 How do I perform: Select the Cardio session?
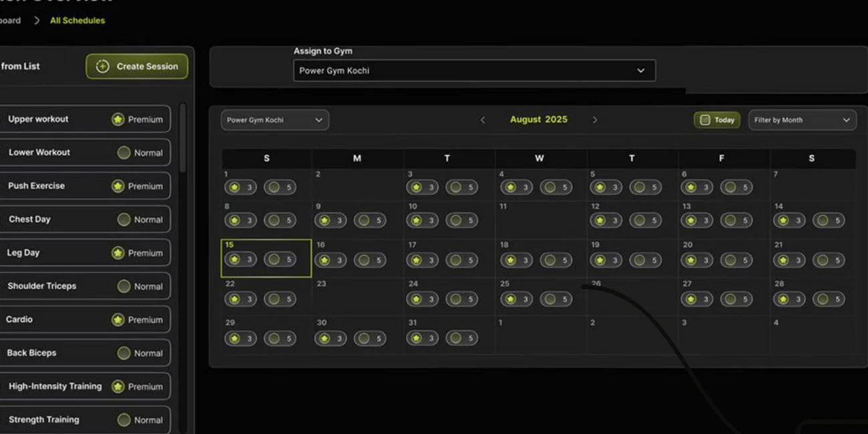point(84,319)
